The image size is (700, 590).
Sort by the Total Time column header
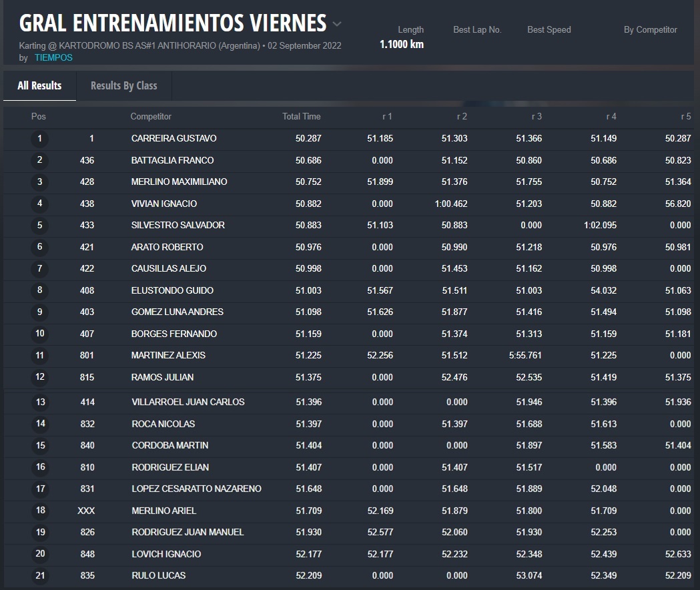pos(301,116)
